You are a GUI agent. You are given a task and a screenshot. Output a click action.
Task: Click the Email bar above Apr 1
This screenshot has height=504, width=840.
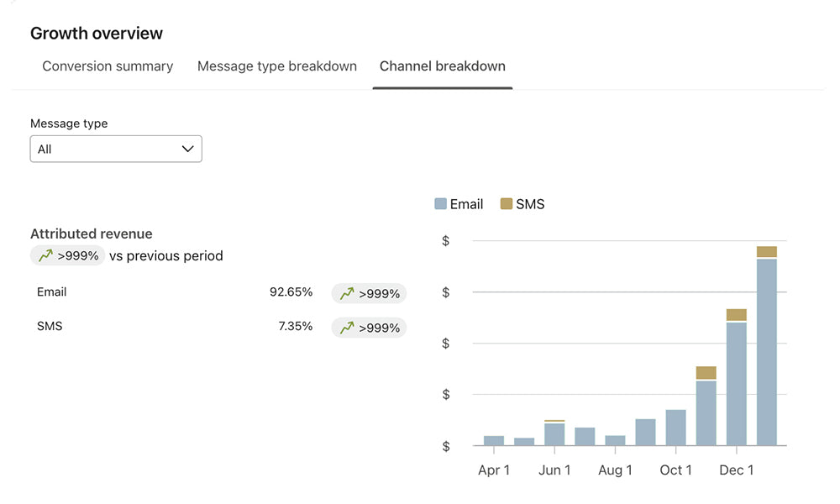[x=494, y=440]
